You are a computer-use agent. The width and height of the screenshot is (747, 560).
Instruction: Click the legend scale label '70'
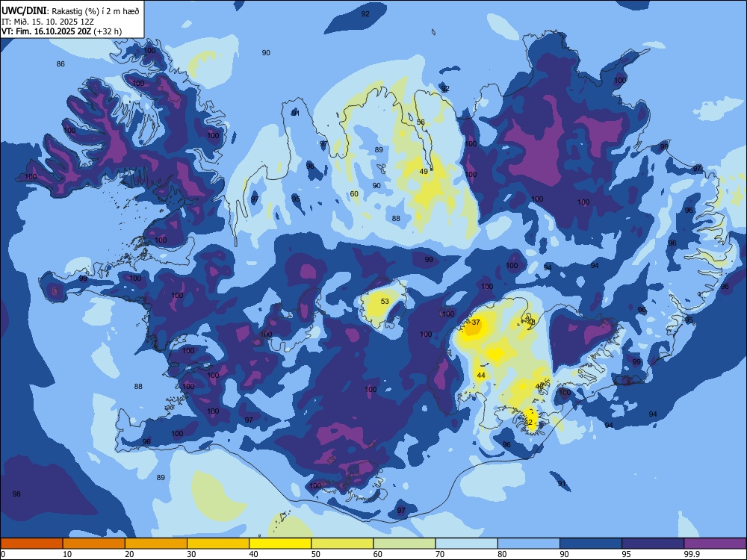tap(440, 554)
